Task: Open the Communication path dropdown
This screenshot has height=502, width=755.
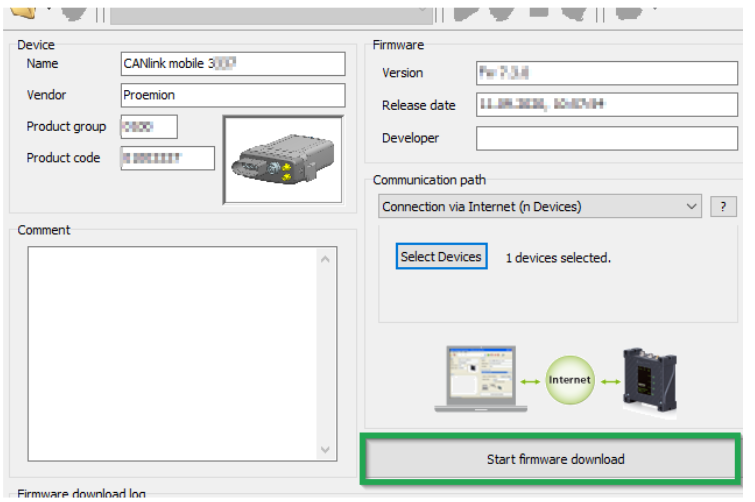Action: coord(540,207)
